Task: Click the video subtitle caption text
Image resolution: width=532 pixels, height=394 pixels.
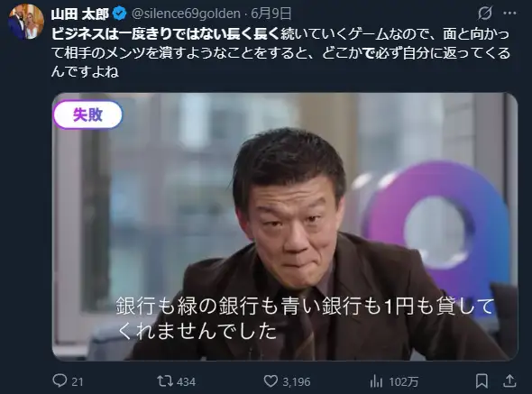Action: click(305, 318)
